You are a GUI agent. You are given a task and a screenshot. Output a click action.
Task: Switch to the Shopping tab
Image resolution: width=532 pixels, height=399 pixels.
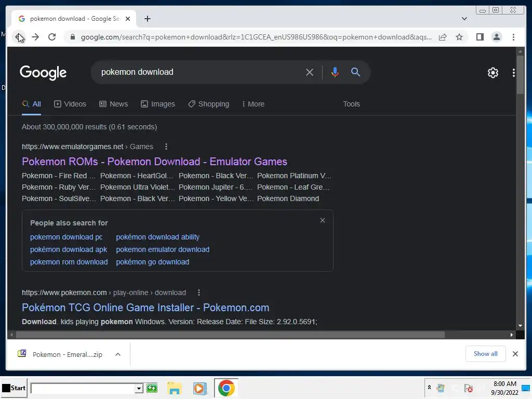pos(209,104)
